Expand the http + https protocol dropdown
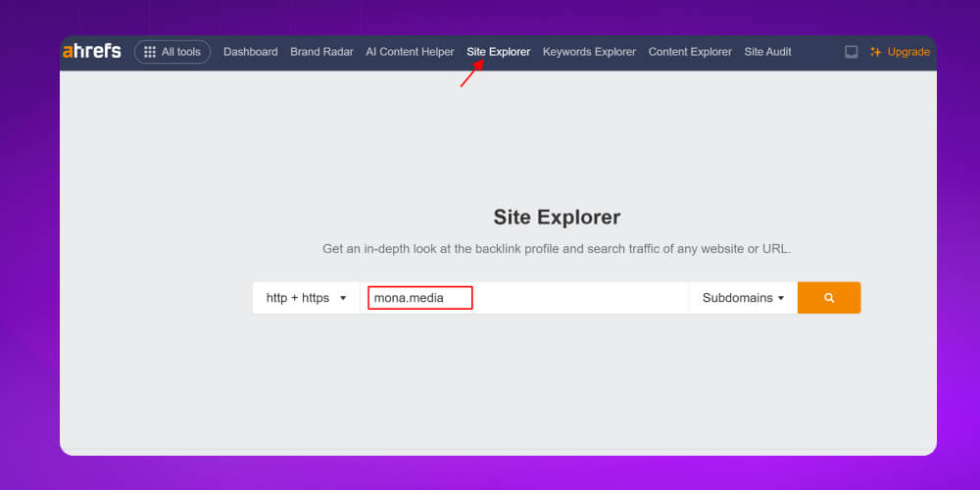Viewport: 980px width, 490px height. click(x=306, y=298)
